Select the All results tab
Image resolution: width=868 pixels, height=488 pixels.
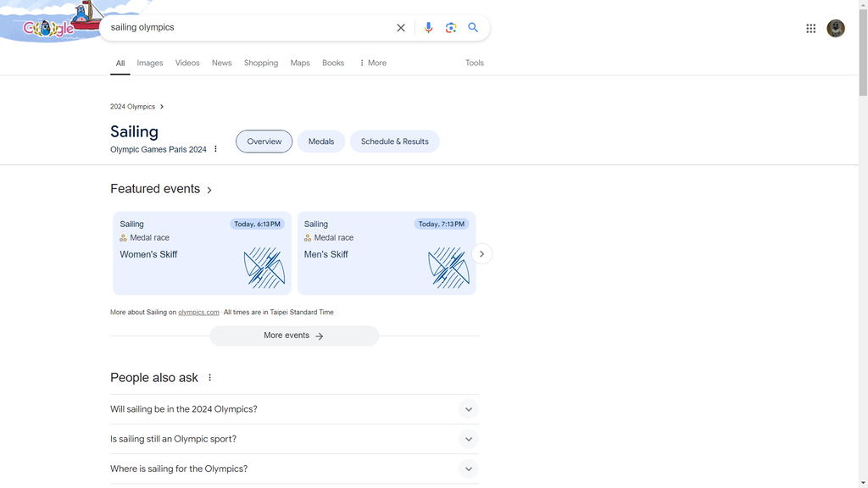[120, 63]
